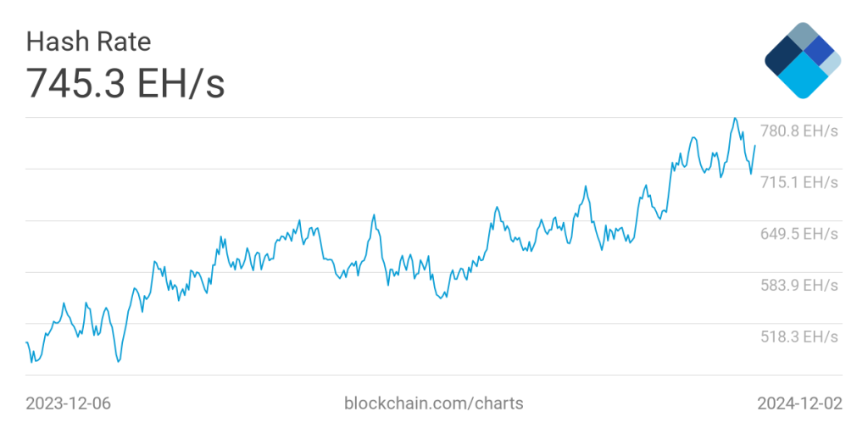Click the leftmost start of the hash rate line
This screenshot has width=868, height=434.
(26, 342)
